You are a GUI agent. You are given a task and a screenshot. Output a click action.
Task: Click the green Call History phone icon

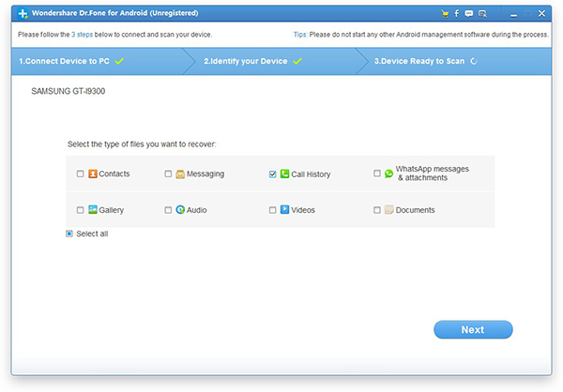284,173
